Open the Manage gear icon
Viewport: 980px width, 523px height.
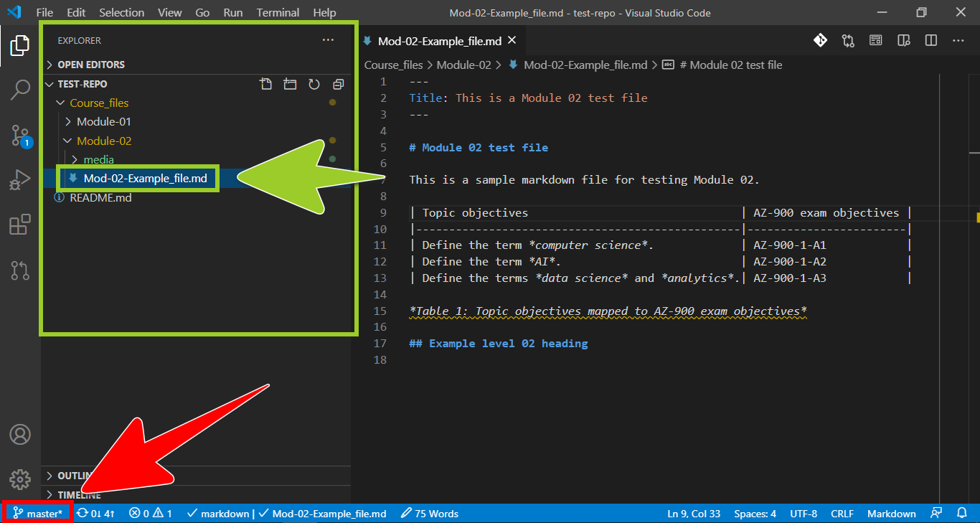(x=20, y=479)
